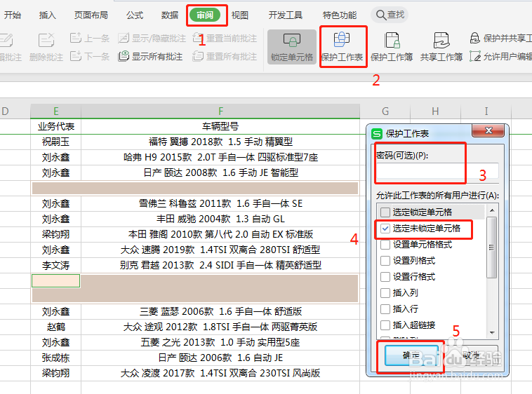Select the 页面布局 tab

(x=91, y=15)
